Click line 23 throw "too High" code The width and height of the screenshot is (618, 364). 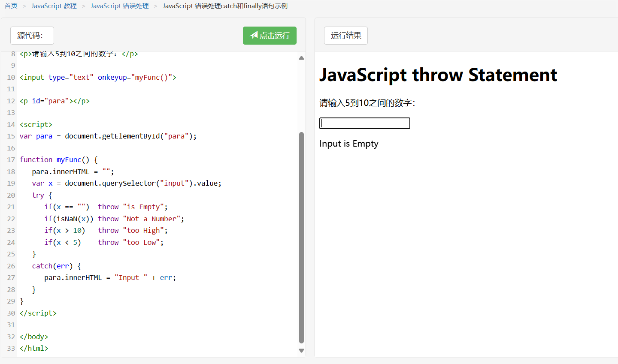106,230
